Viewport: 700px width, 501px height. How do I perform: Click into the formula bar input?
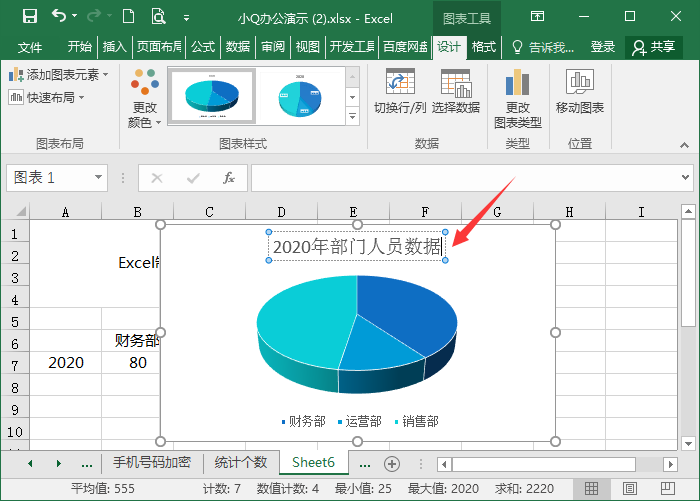tap(464, 178)
